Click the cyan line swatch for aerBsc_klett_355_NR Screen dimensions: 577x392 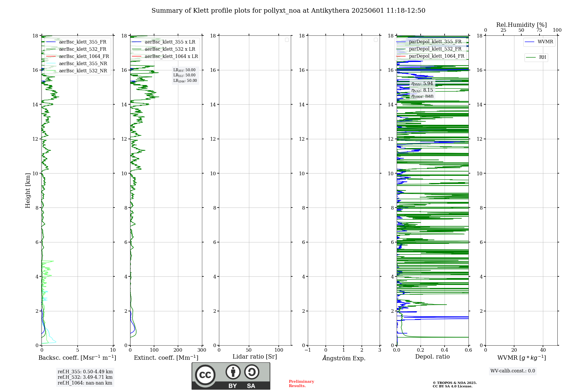51,64
